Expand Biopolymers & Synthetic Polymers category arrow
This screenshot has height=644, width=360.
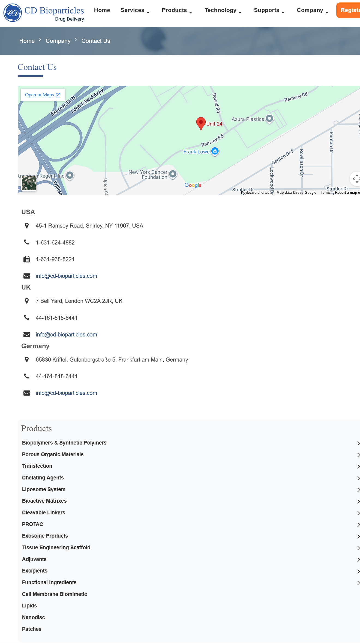(358, 443)
